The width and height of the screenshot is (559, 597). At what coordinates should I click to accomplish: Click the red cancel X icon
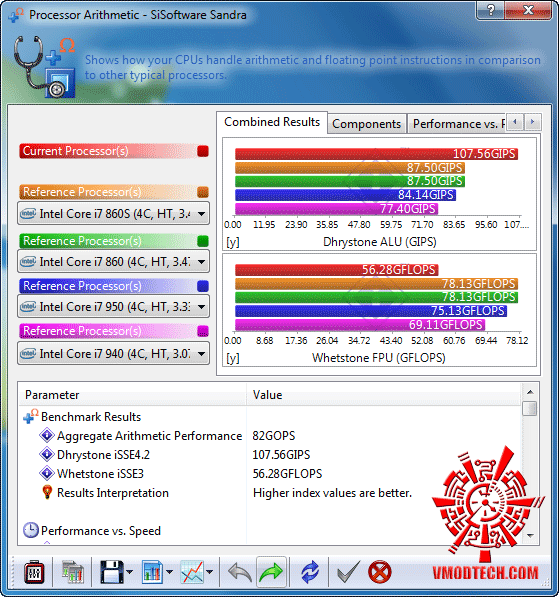pyautogui.click(x=379, y=571)
